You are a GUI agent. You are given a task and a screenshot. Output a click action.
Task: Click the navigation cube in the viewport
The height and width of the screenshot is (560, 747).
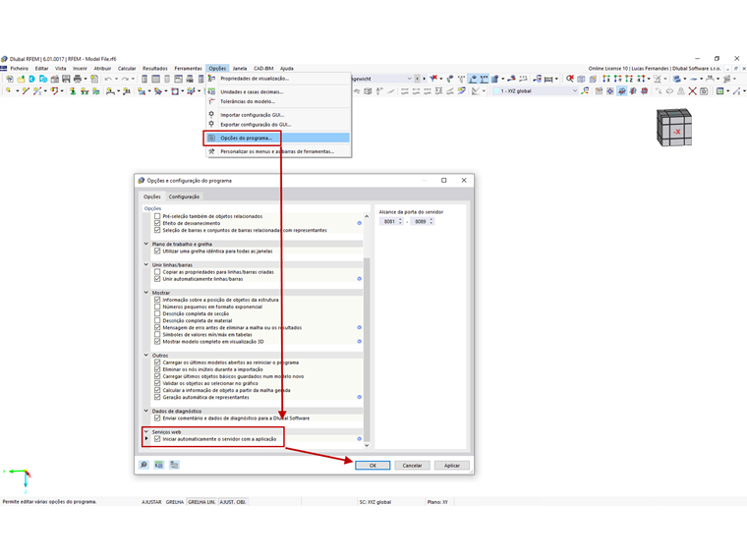[x=673, y=127]
